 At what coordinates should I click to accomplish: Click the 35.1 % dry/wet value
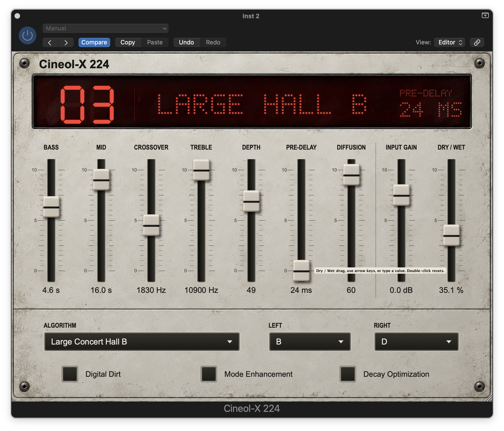pos(451,290)
